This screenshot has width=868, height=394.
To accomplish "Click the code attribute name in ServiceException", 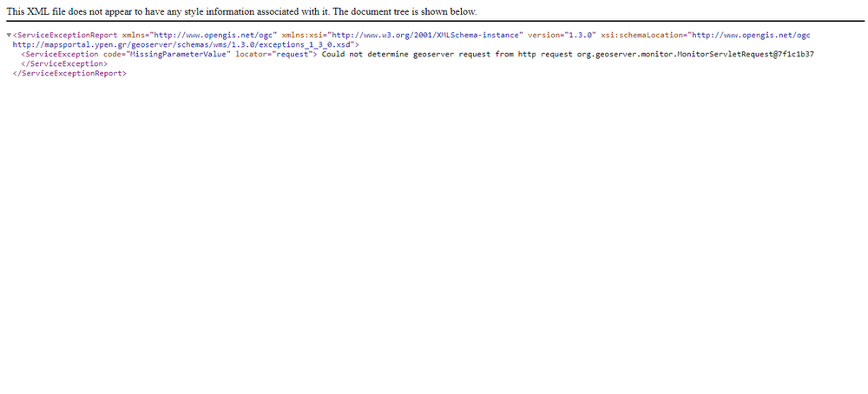I will 113,54.
